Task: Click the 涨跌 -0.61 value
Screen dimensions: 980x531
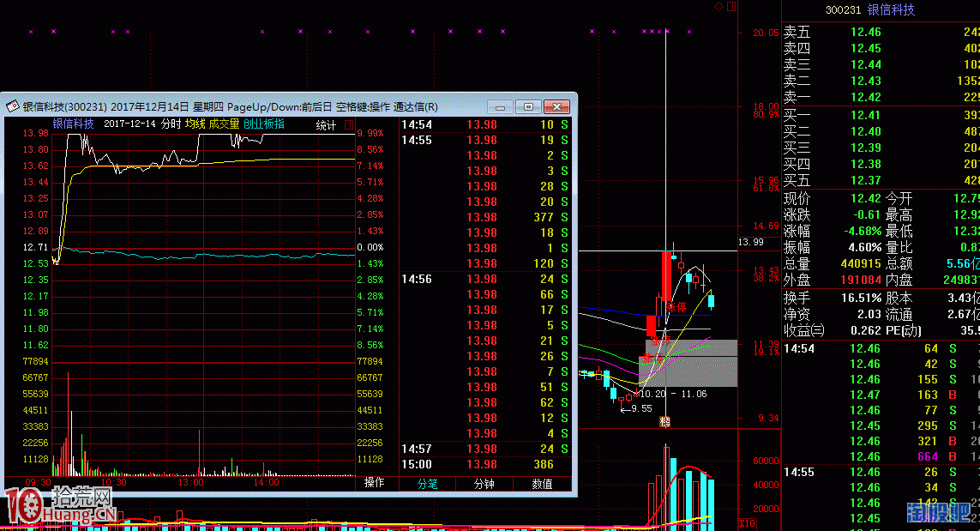Action: click(866, 214)
